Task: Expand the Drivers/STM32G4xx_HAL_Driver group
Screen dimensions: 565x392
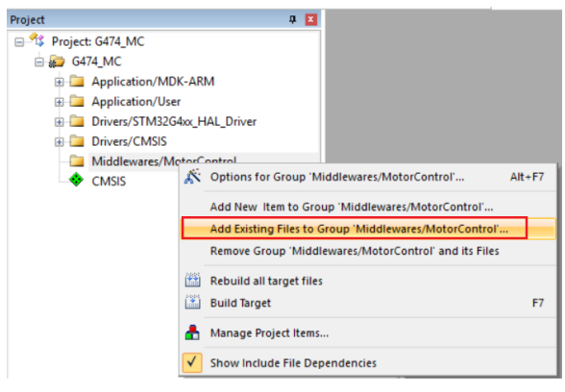Action: (60, 122)
